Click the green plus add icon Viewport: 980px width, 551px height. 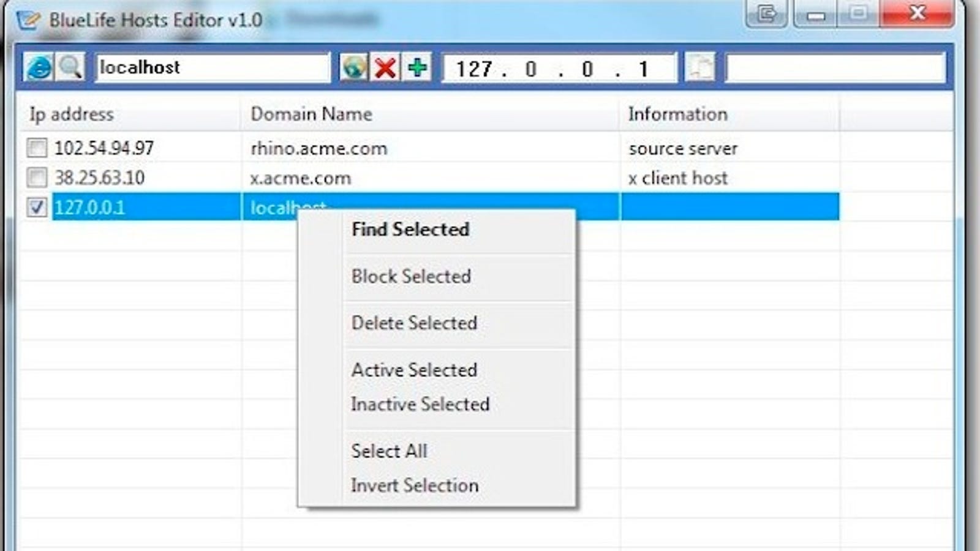coord(417,67)
